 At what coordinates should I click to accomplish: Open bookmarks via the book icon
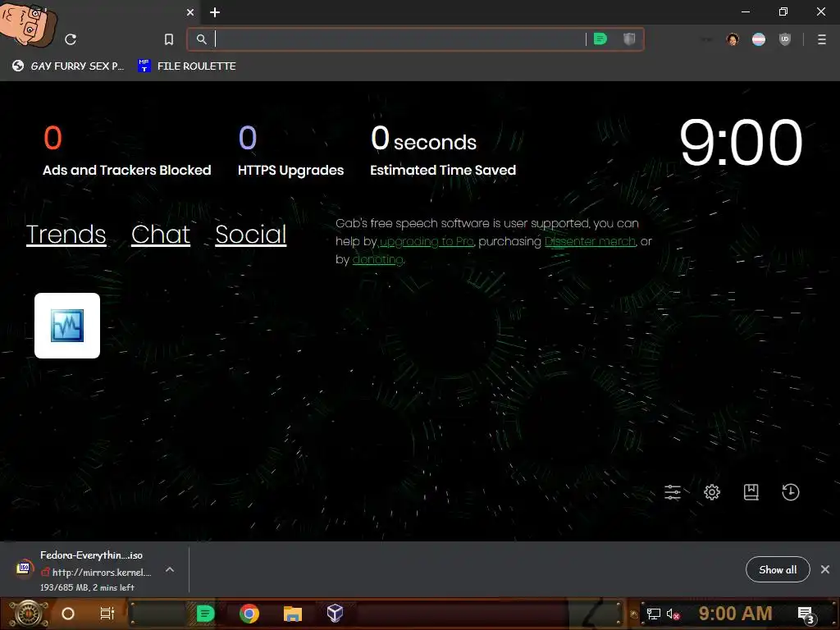[751, 492]
